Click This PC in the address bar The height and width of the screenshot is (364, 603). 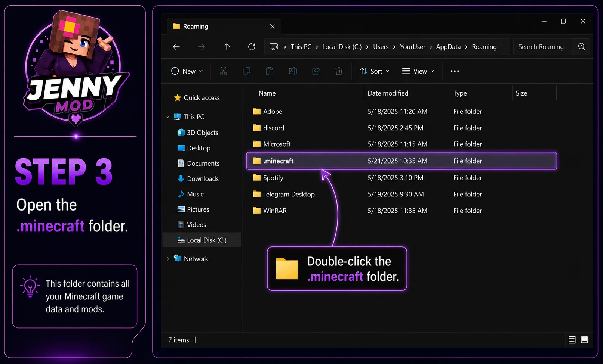301,47
